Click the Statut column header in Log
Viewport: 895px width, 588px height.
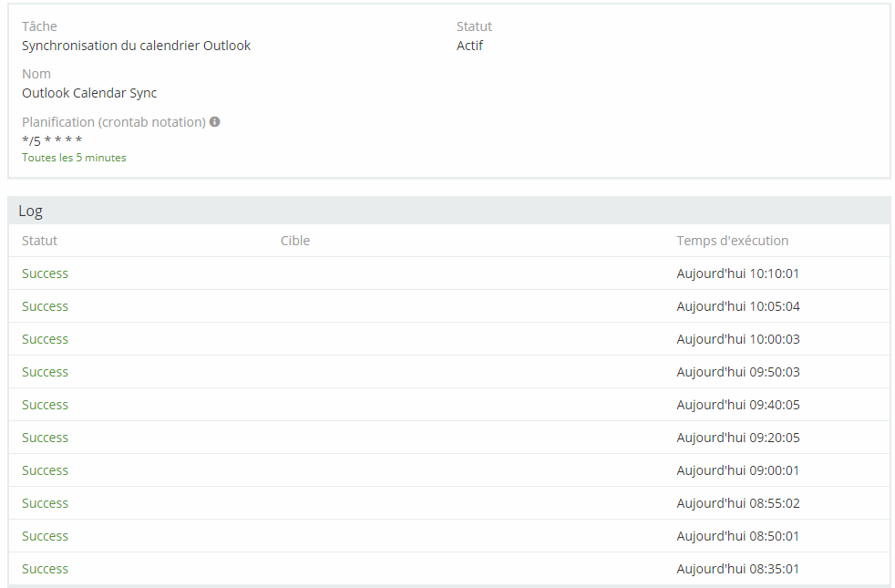[x=39, y=241]
